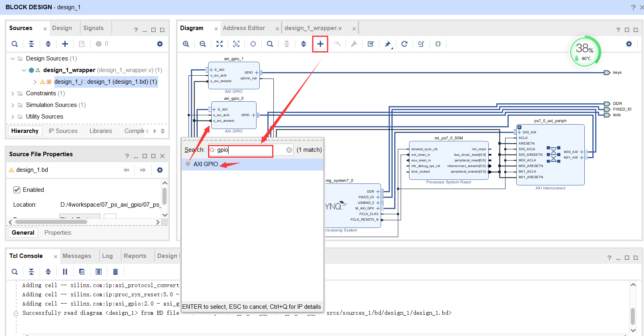The height and width of the screenshot is (336, 644).
Task: Switch to the Messages tab
Action: coord(77,256)
